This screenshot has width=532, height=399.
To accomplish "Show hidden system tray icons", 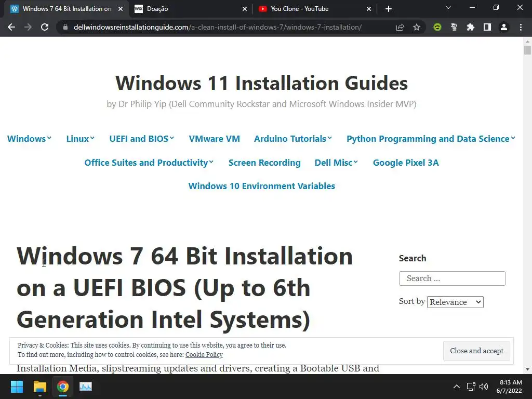I will [x=457, y=387].
